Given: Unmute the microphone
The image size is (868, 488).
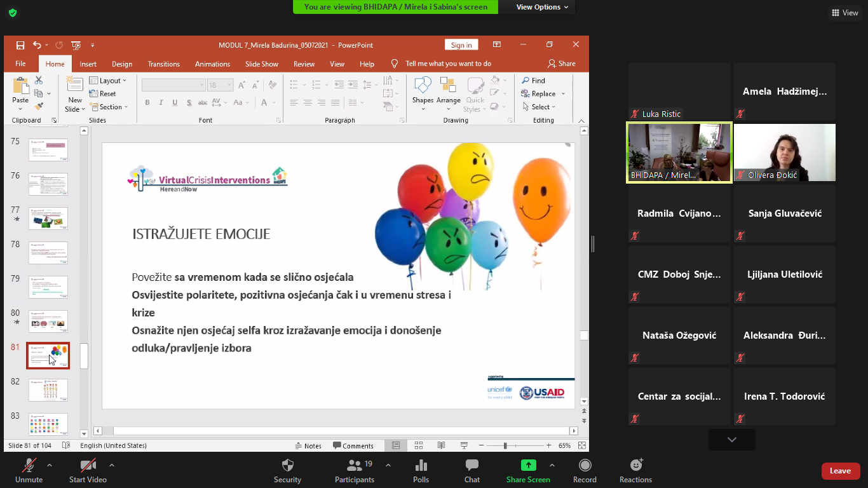Looking at the screenshot, I should [x=29, y=465].
